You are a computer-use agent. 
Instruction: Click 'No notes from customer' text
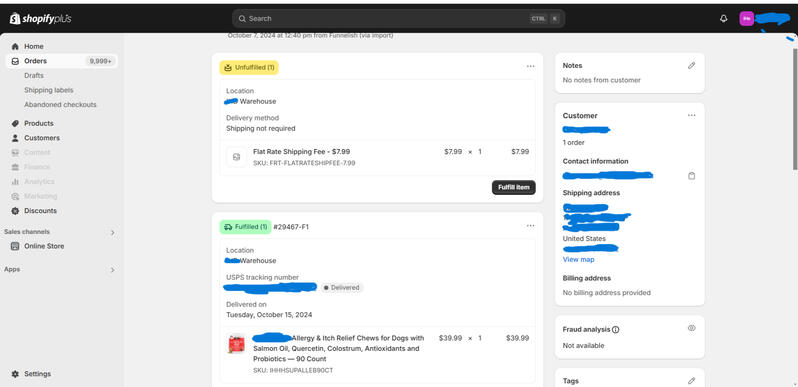coord(602,80)
